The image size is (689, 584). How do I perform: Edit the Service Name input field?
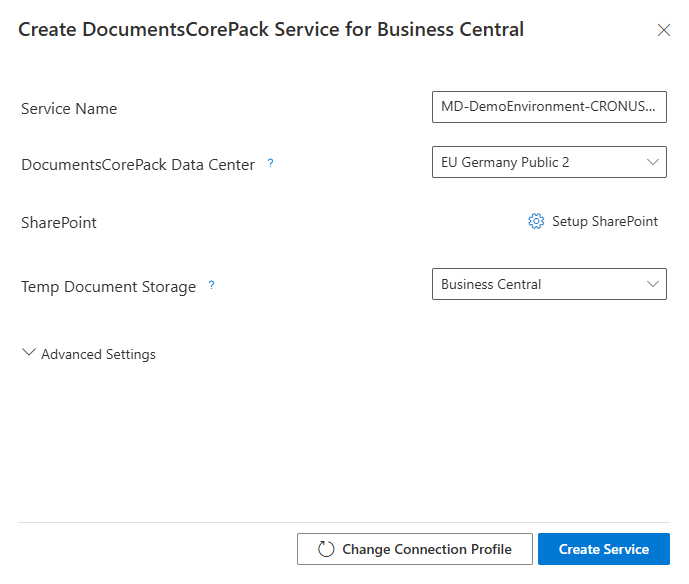[x=549, y=107]
